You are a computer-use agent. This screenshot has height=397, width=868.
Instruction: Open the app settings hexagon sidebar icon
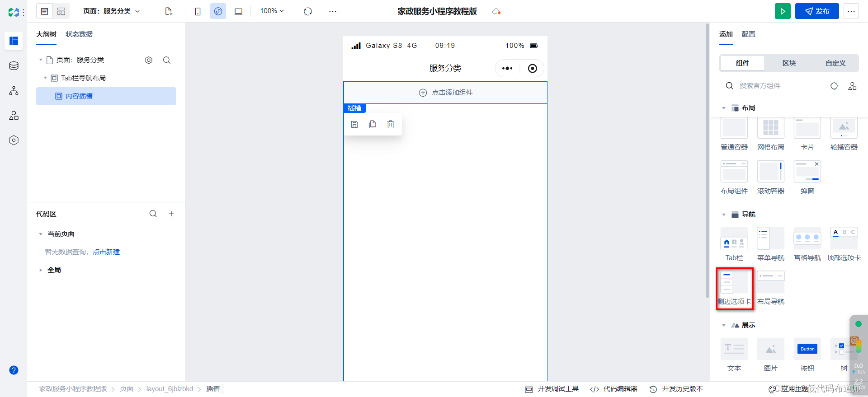(14, 140)
